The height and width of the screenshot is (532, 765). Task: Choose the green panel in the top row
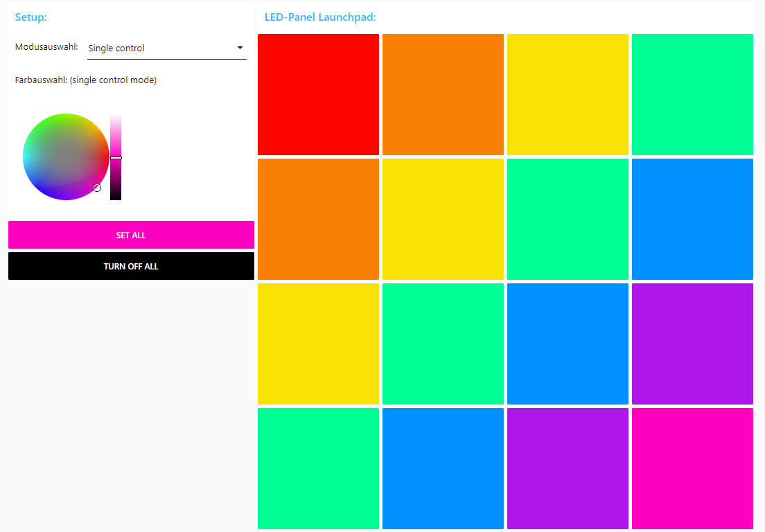tap(692, 94)
